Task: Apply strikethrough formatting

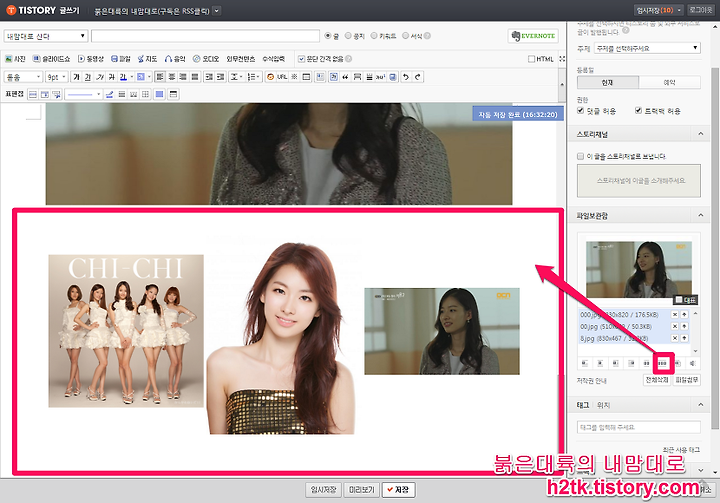Action: tap(111, 77)
